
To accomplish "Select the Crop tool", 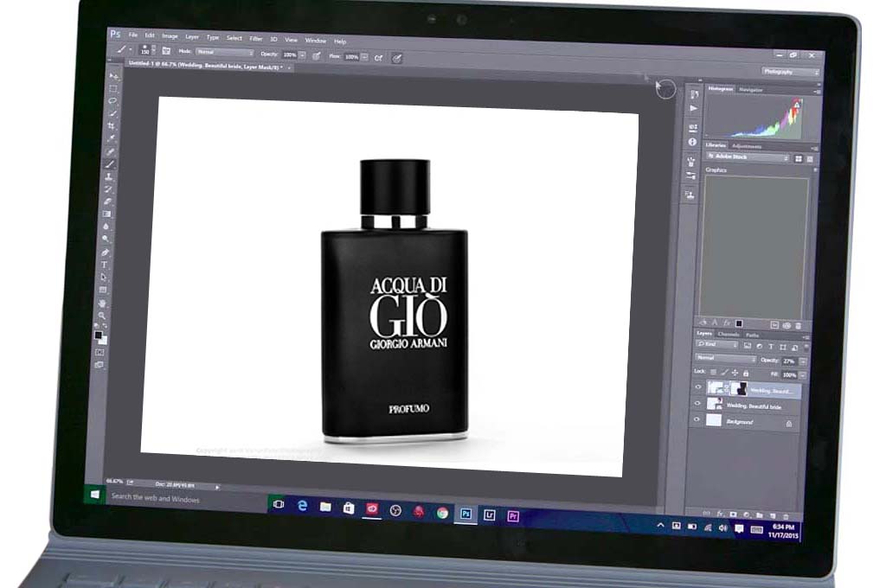I will (x=112, y=126).
